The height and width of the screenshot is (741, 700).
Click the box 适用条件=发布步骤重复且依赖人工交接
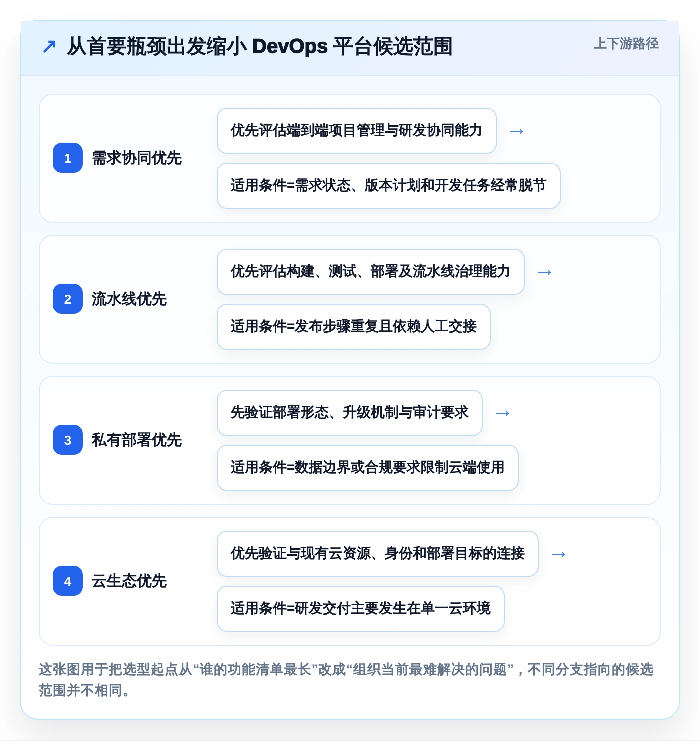(354, 327)
